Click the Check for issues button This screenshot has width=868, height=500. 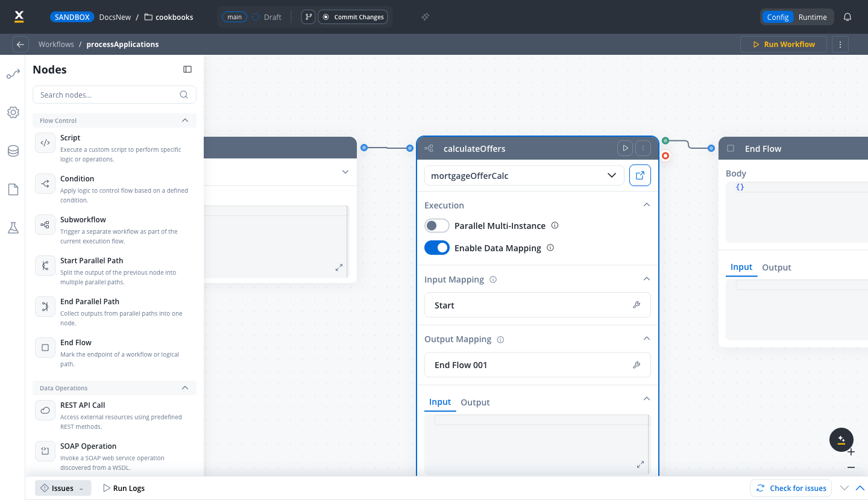(791, 488)
